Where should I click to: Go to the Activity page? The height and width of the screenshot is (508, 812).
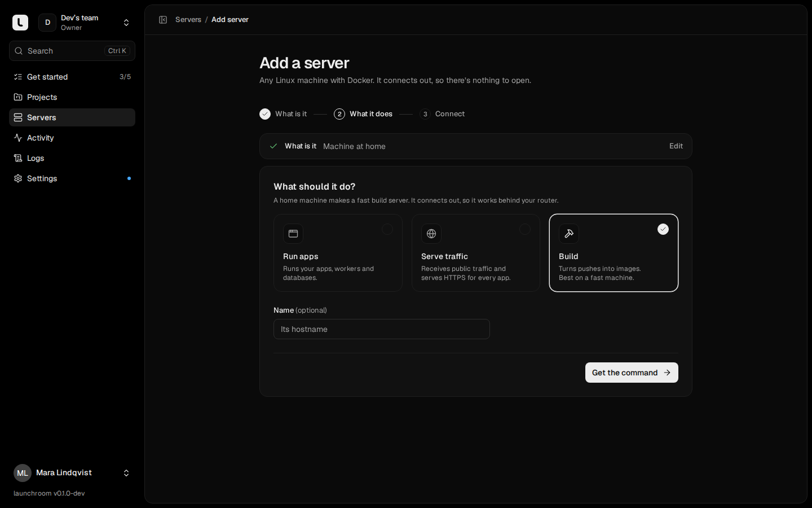[x=72, y=138]
